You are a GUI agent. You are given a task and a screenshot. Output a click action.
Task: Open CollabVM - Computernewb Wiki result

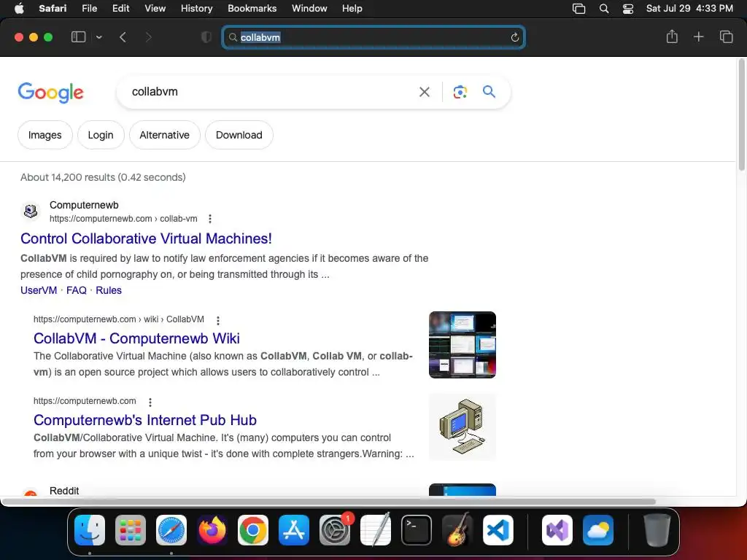(136, 338)
